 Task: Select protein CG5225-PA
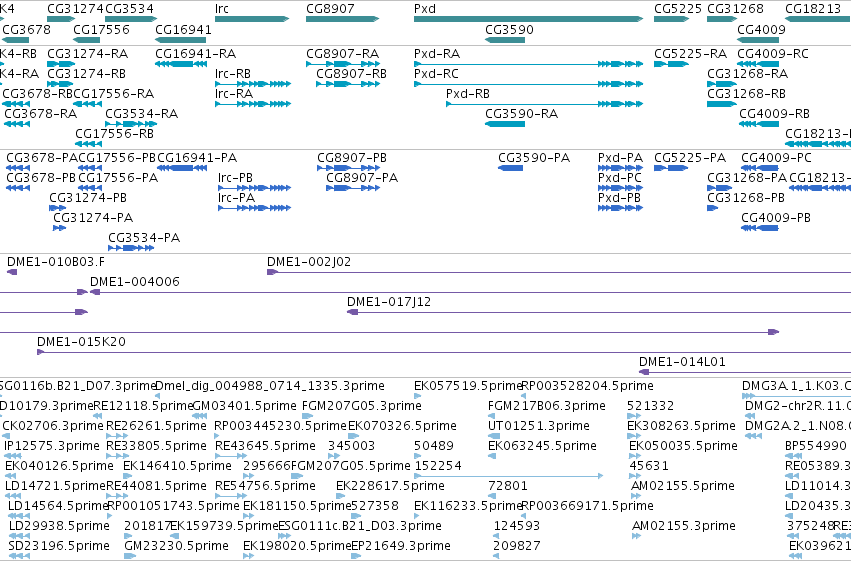tap(690, 158)
